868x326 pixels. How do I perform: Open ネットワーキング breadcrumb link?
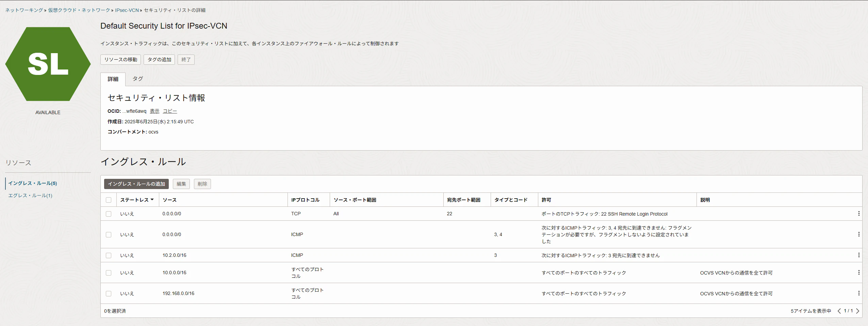tap(24, 10)
